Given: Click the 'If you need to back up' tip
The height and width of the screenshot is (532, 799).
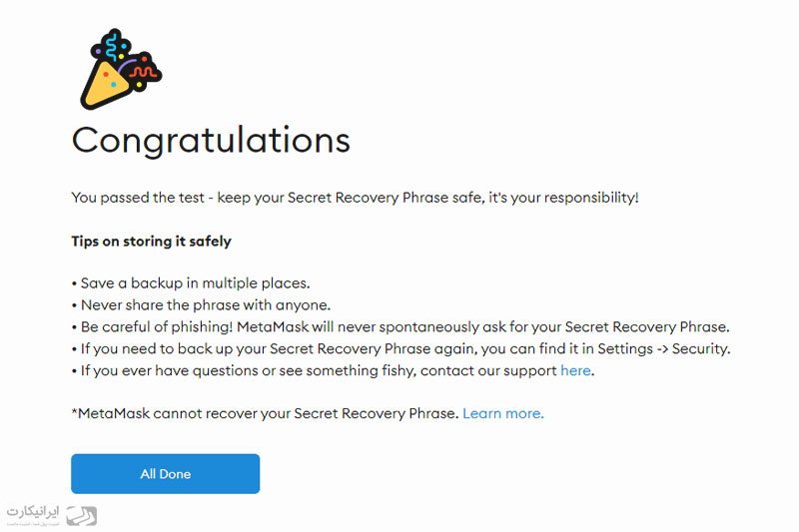Looking at the screenshot, I should 401,348.
